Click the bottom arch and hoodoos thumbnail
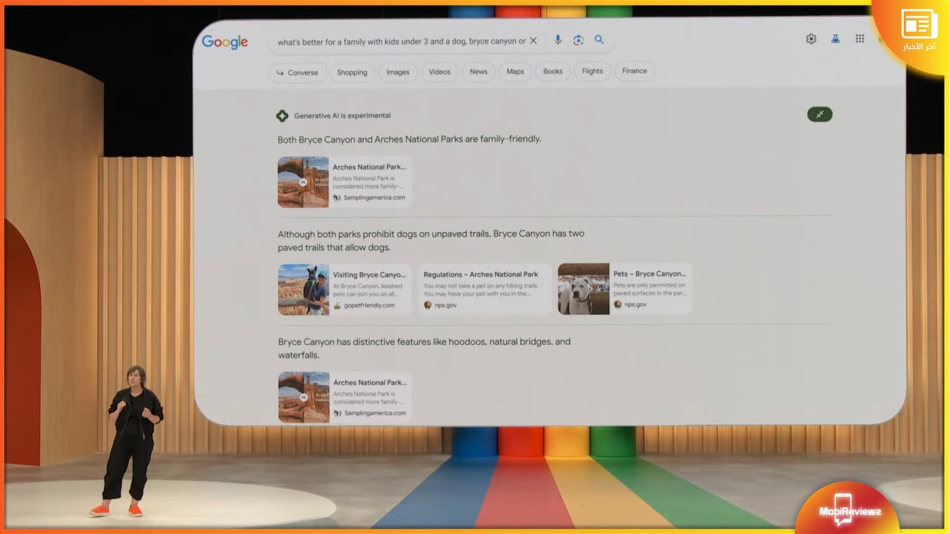The height and width of the screenshot is (534, 950). pos(304,397)
